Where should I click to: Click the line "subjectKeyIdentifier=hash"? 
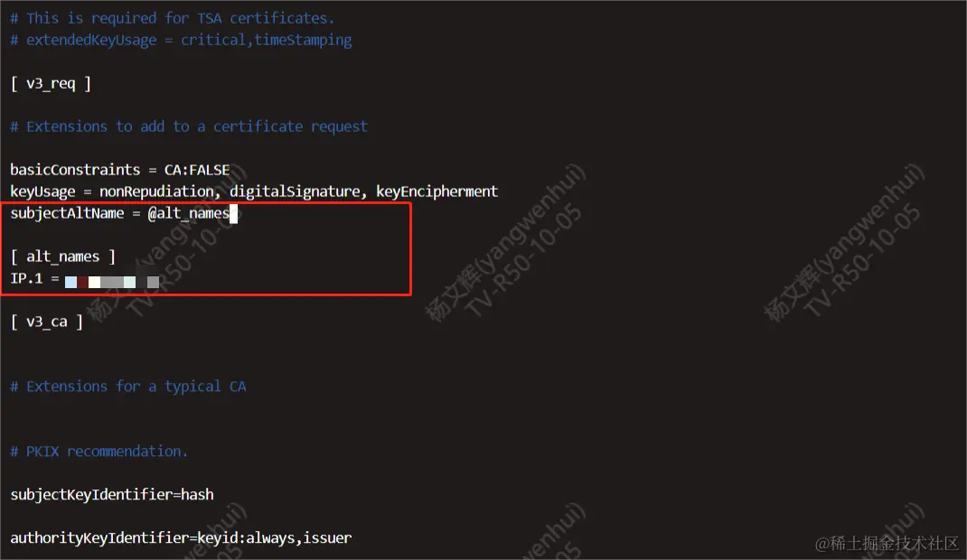[x=112, y=495]
